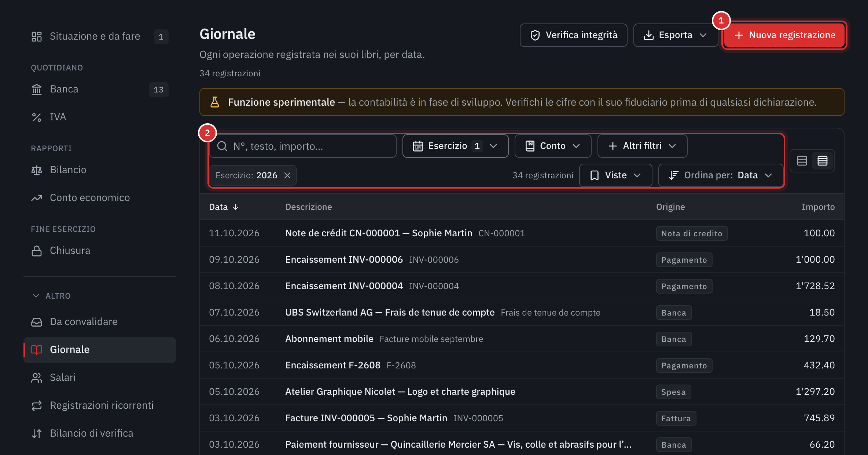This screenshot has height=455, width=868.
Task: Open the Viste dropdown
Action: (615, 175)
